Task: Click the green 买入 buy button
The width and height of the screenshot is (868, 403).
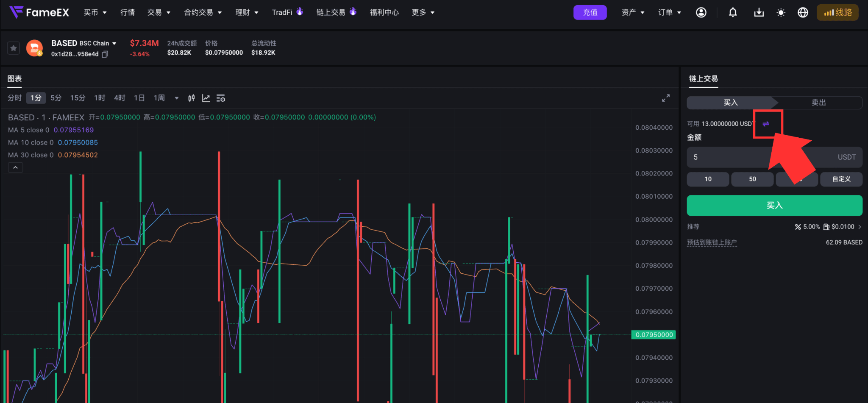Action: coord(775,206)
